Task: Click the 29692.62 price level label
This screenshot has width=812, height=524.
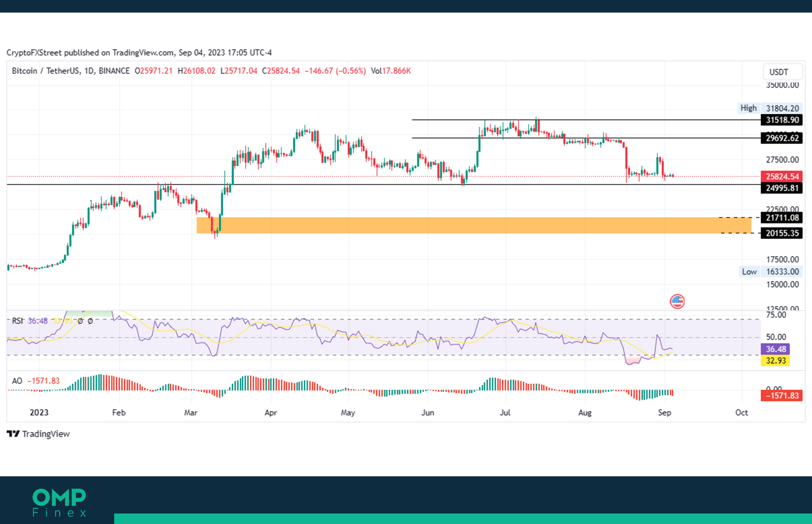Action: click(782, 138)
